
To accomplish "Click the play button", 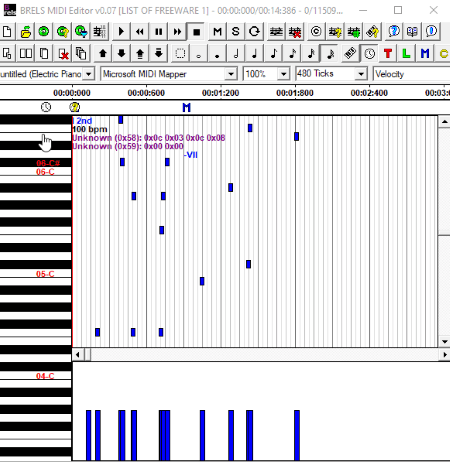I will [x=121, y=32].
